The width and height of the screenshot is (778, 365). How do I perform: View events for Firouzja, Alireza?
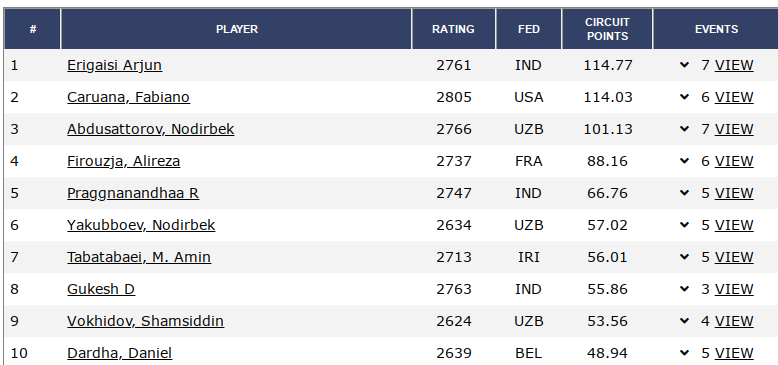click(734, 161)
